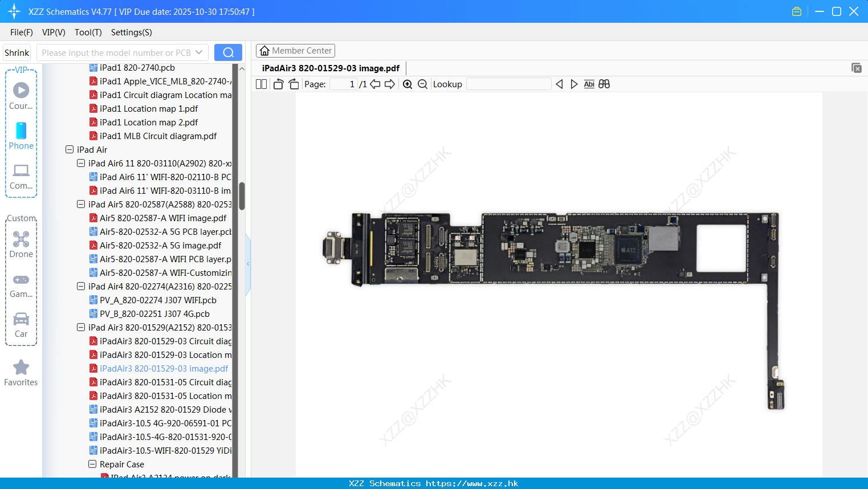
Task: Collapse the iPad Air6 11 folder
Action: click(x=81, y=164)
